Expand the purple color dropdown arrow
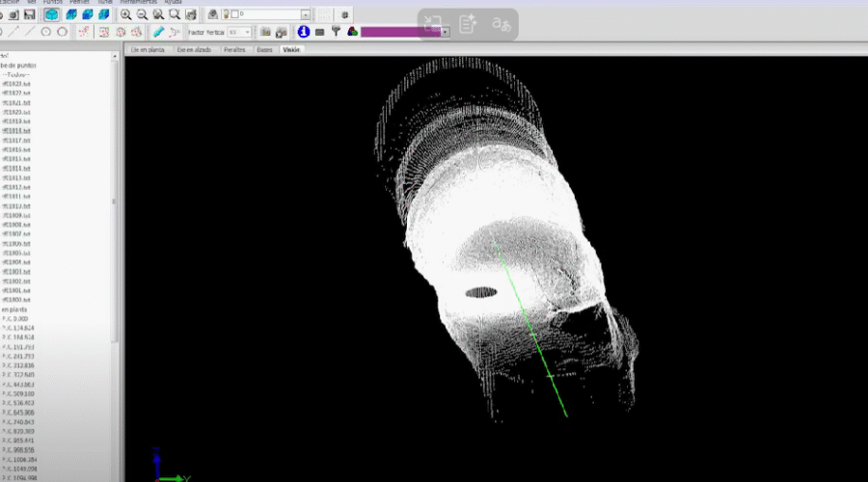Viewport: 868px width, 482px height. [446, 32]
